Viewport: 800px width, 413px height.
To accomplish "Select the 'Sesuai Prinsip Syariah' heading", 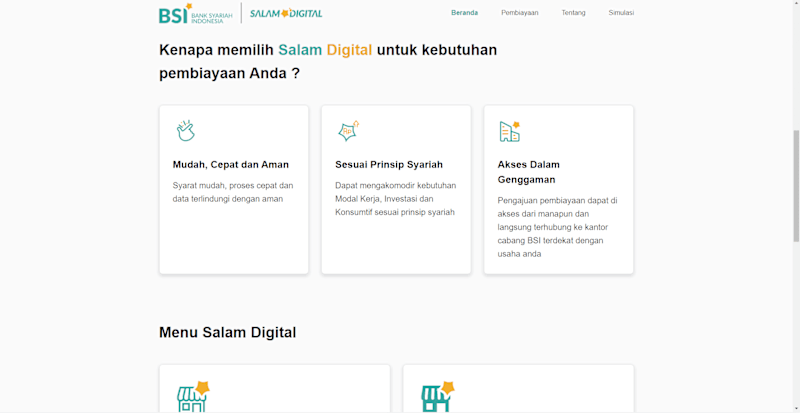I will (x=389, y=165).
